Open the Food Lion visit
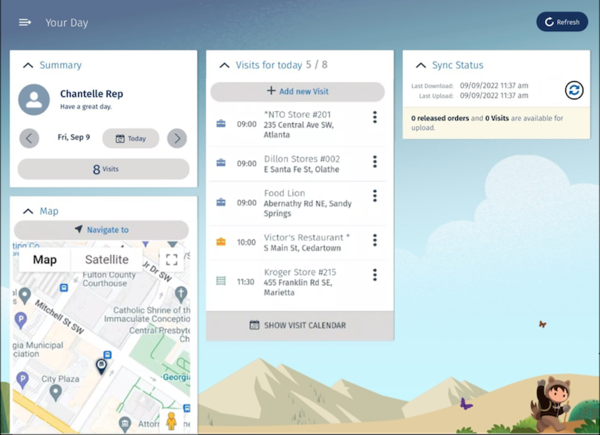Viewport: 600px width, 435px height. (297, 203)
